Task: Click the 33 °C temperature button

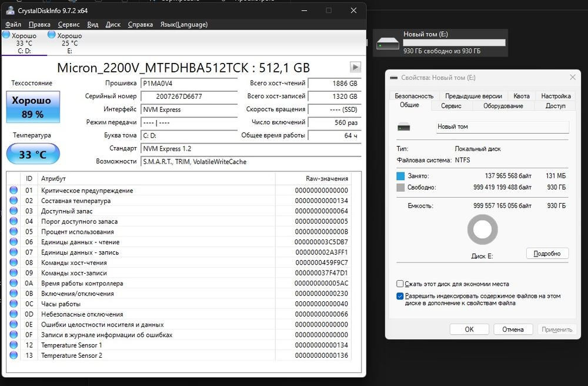Action: point(33,154)
